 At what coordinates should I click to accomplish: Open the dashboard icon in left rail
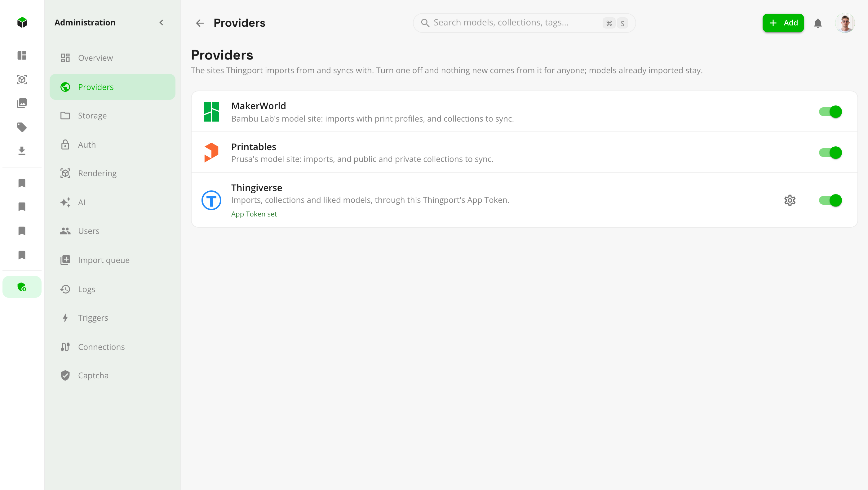22,55
